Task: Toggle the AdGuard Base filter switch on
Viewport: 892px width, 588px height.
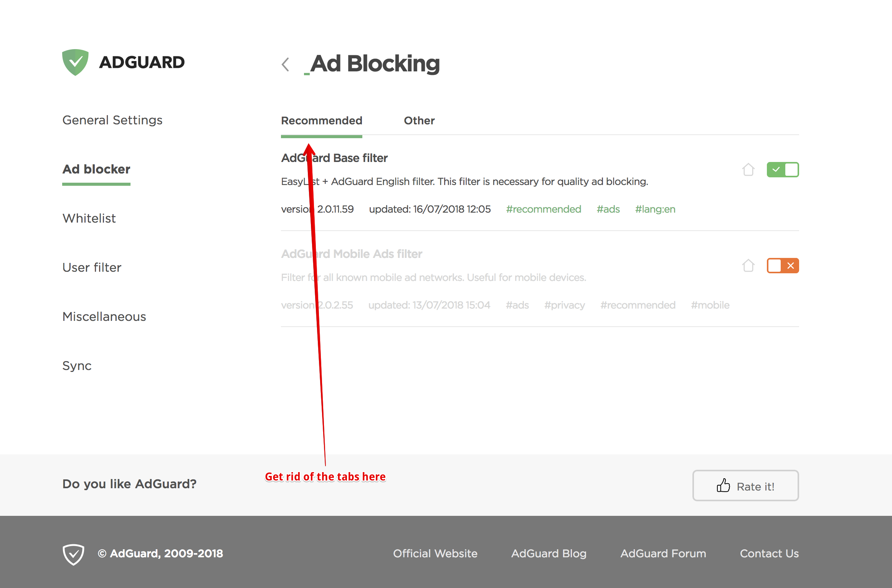Action: pos(783,168)
